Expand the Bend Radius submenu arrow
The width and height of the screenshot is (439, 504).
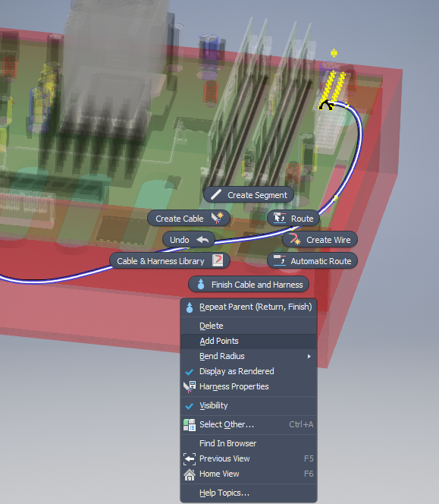tap(309, 356)
